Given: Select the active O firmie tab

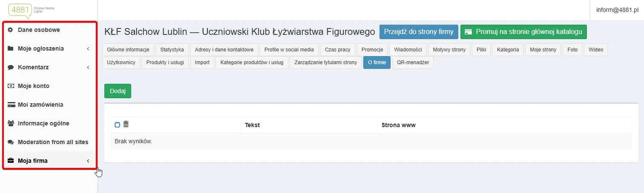Looking at the screenshot, I should click(x=377, y=62).
